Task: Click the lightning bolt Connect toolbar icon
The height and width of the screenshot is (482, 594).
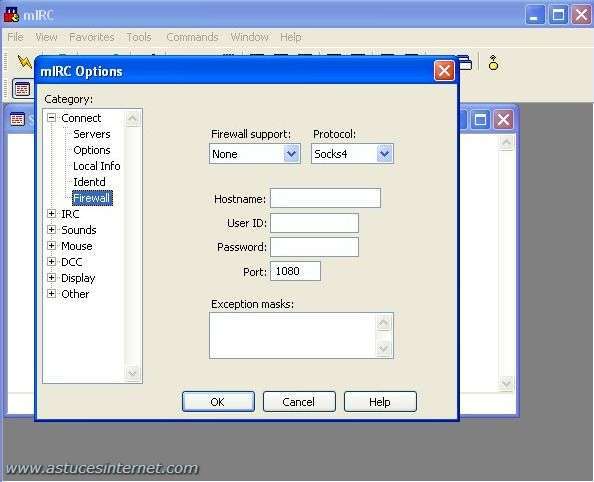Action: [25, 62]
